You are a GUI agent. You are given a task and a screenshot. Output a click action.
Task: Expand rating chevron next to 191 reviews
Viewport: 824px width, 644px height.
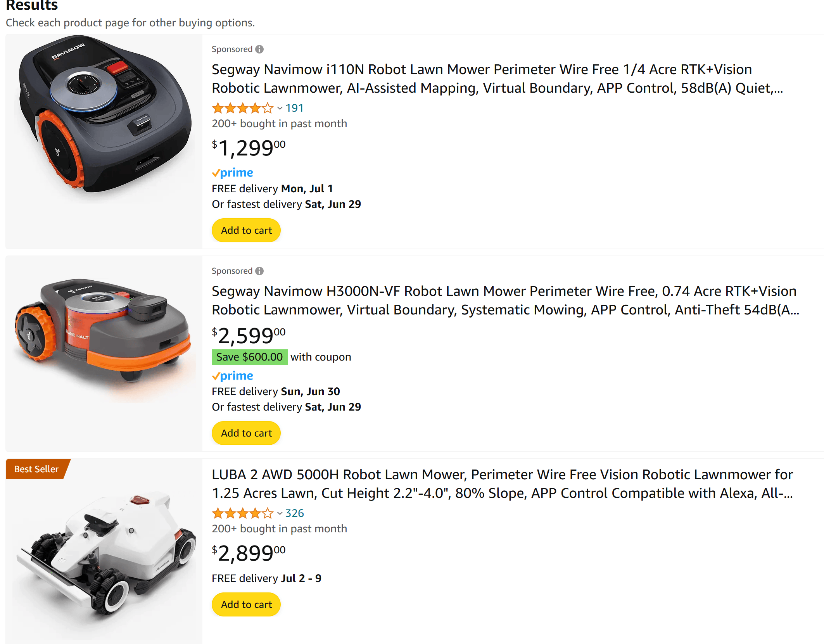click(280, 108)
